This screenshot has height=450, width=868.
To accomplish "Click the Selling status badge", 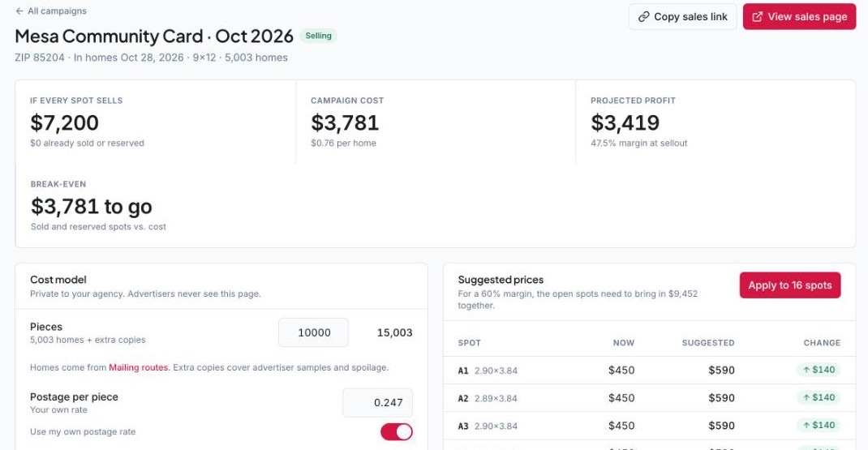I will (x=318, y=36).
